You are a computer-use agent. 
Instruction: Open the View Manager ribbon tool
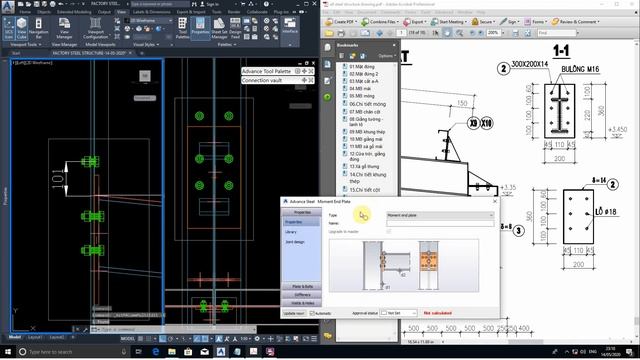pos(64,29)
